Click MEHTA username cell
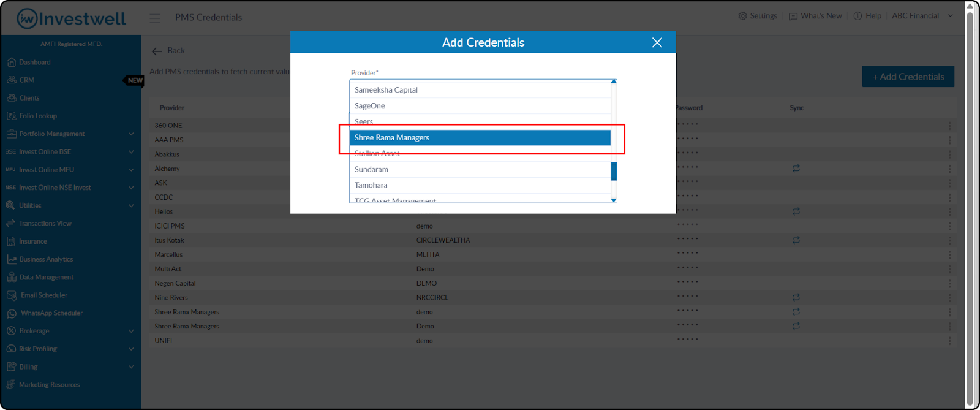Image resolution: width=980 pixels, height=410 pixels. [x=428, y=255]
